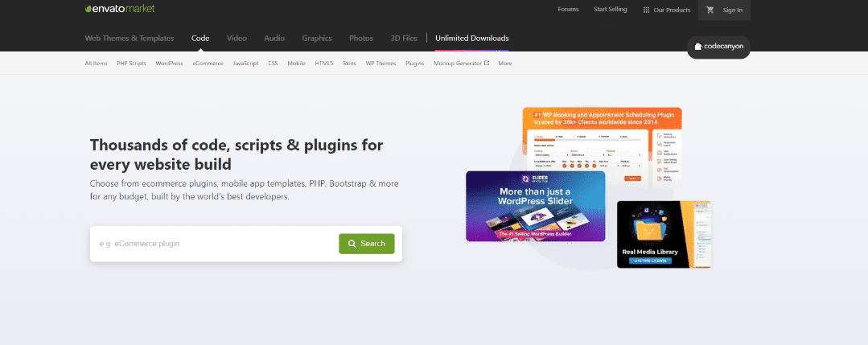The image size is (868, 345).
Task: Select the Code tab
Action: (x=200, y=39)
